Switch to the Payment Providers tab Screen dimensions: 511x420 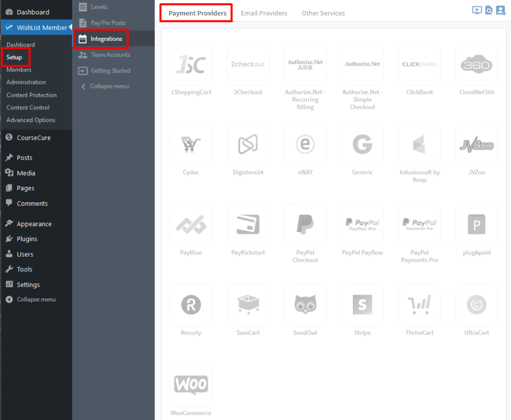[x=198, y=13]
